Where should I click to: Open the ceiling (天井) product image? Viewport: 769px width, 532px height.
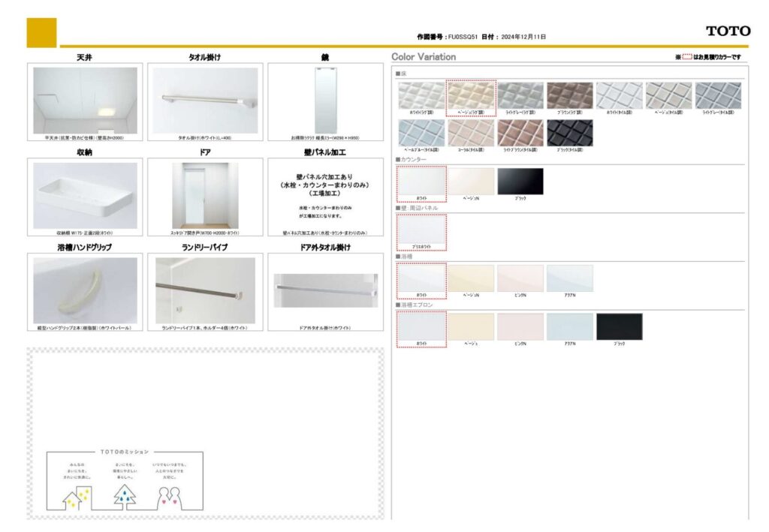85,101
